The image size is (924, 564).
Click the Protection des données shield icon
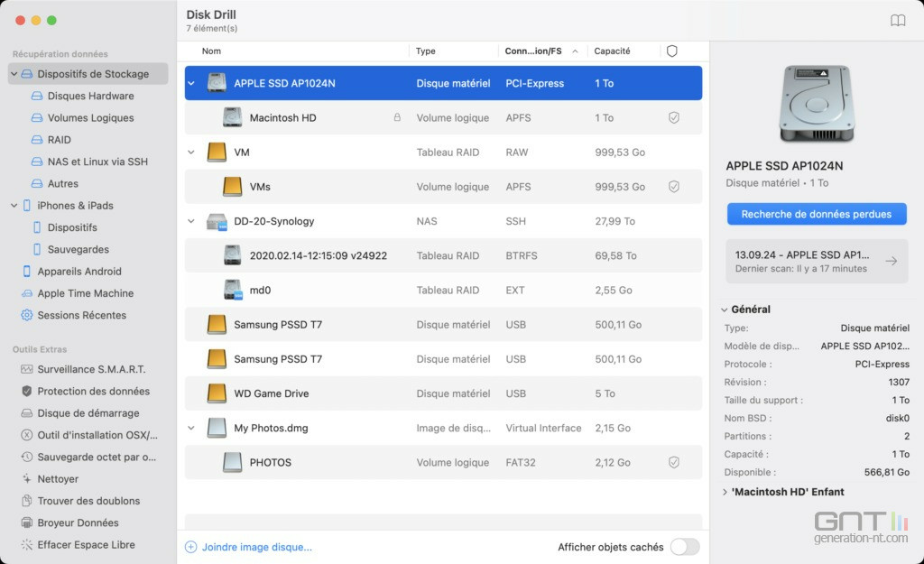tap(27, 392)
